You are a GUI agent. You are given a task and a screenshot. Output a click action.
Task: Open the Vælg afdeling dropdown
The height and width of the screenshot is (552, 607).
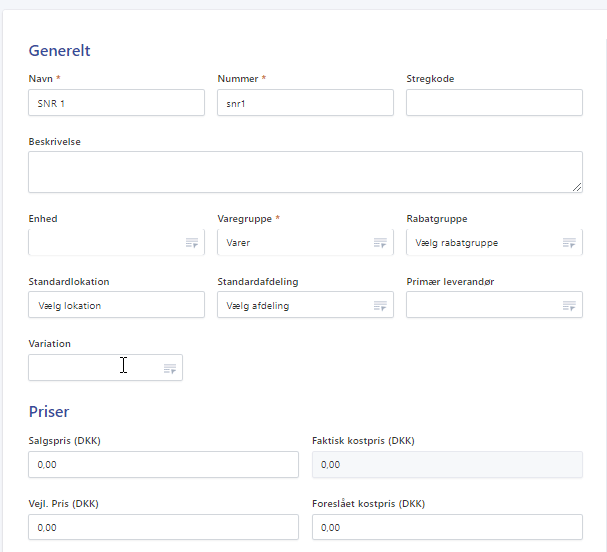point(294,306)
